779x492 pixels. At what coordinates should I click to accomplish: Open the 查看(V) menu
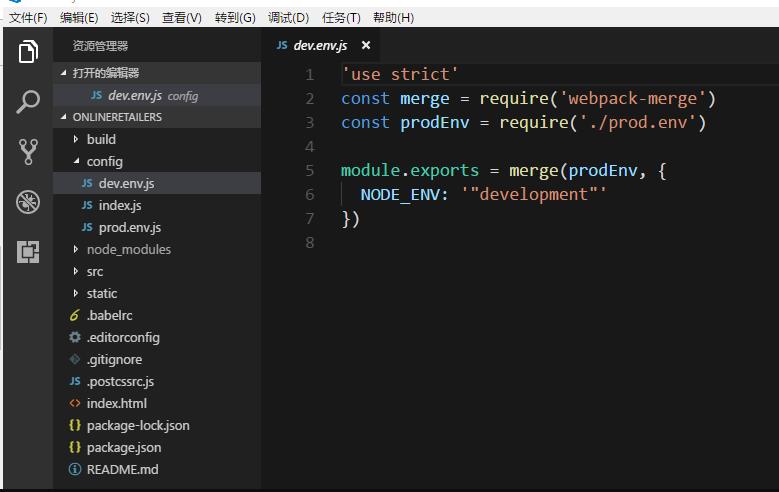pos(182,18)
